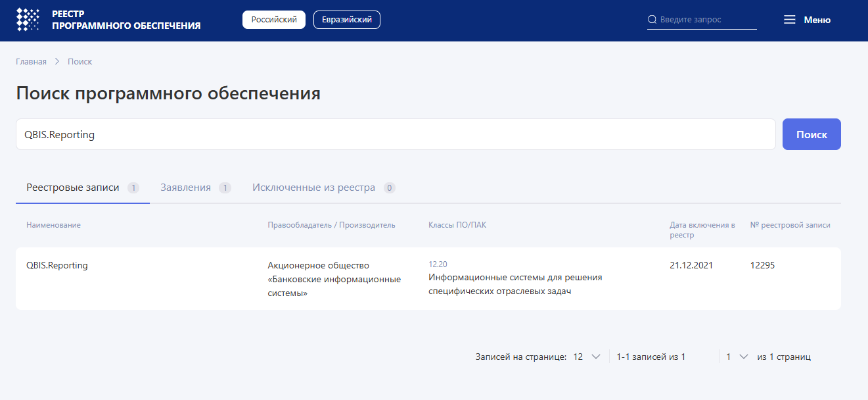Open the Реестровые записи tab
The width and height of the screenshot is (868, 400).
coord(83,187)
